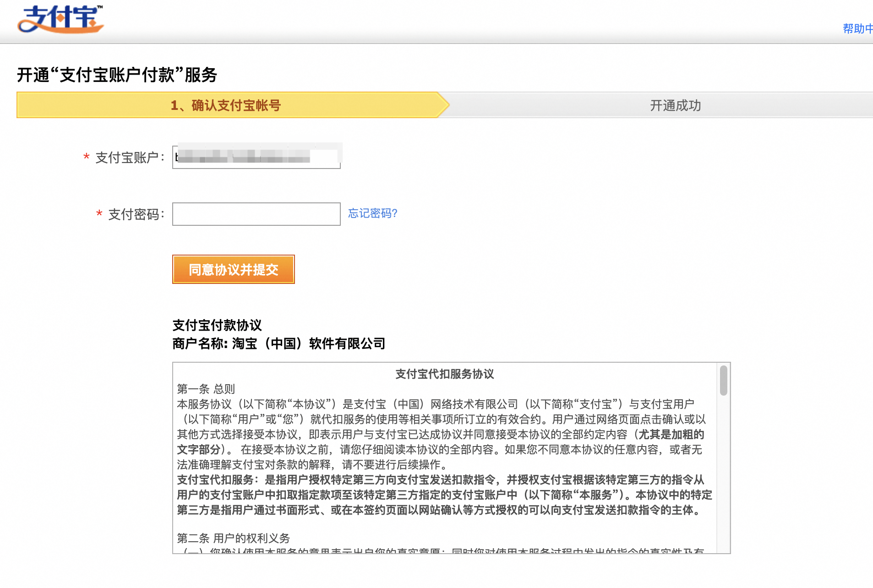Click the 支付宝代扣服务协议 title
Viewport: 873px width, 588px height.
[445, 374]
